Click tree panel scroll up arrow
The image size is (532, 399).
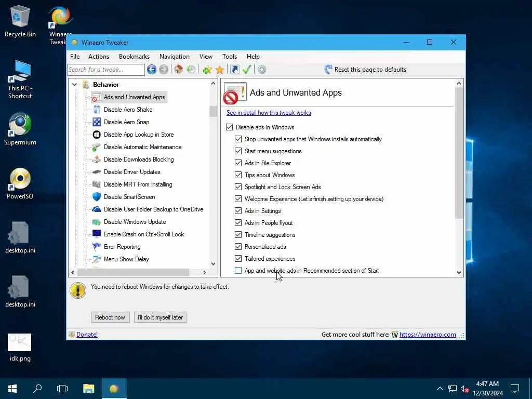pos(213,84)
